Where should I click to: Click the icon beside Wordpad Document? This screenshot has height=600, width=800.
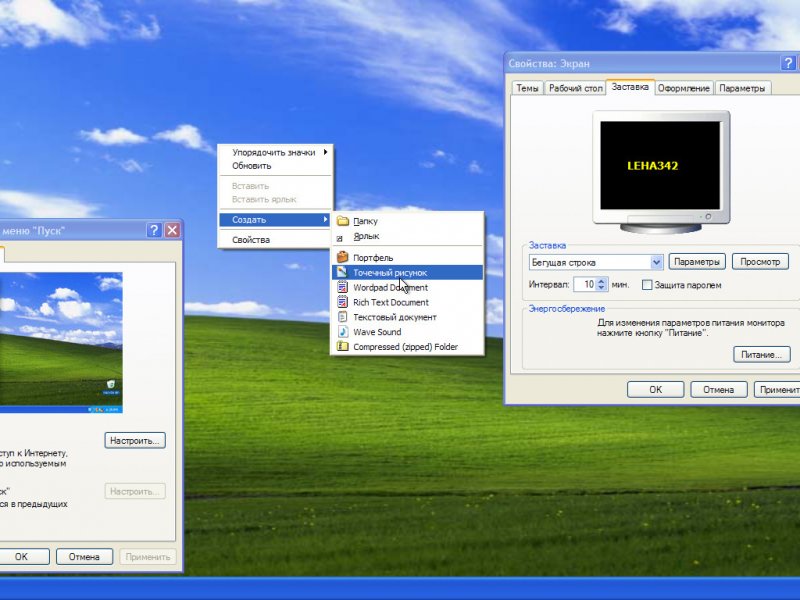343,287
